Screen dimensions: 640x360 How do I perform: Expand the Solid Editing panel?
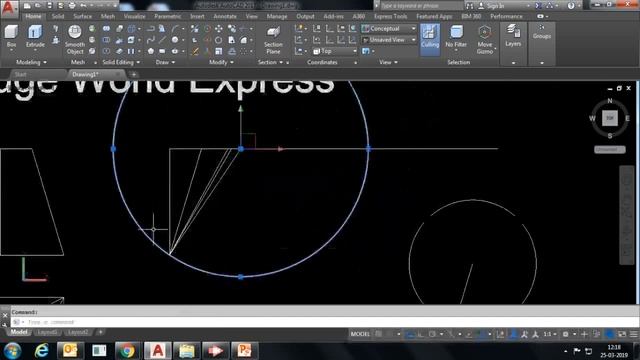coord(121,62)
